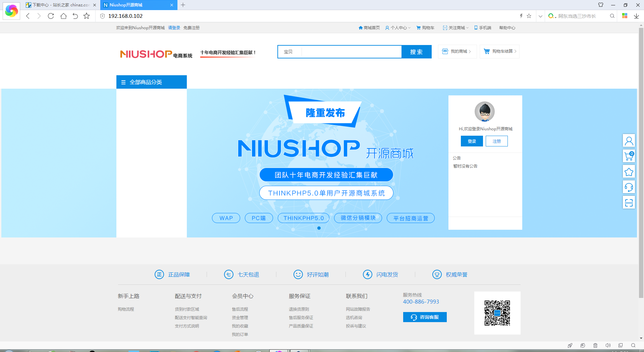Open 帮助中心 in top navigation
The image size is (644, 352).
(507, 28)
